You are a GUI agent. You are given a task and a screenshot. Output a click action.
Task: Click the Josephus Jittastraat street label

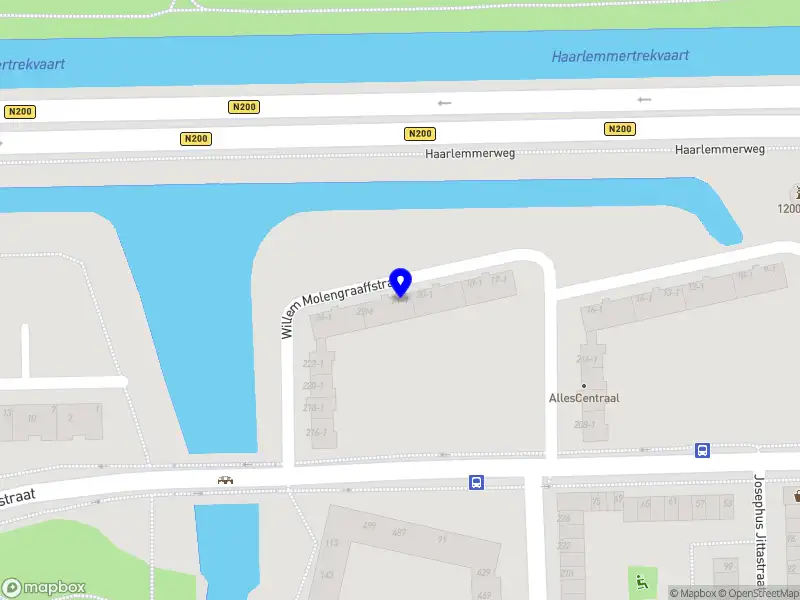click(x=760, y=531)
